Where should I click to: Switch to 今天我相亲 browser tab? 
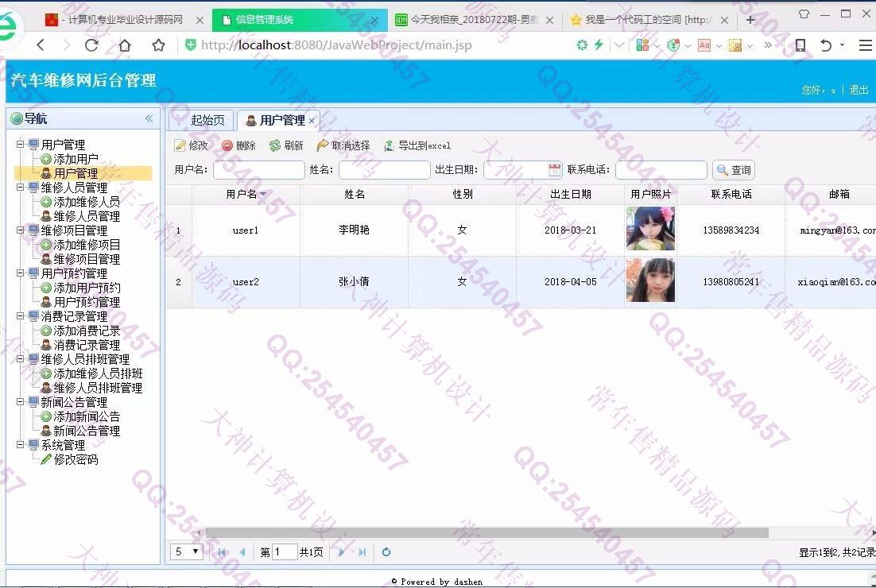click(473, 20)
